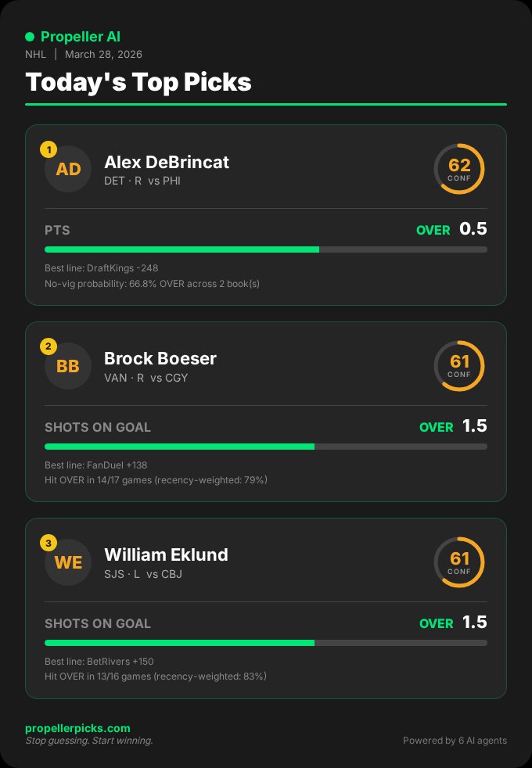
Task: Click the rank 3 badge
Action: [49, 542]
